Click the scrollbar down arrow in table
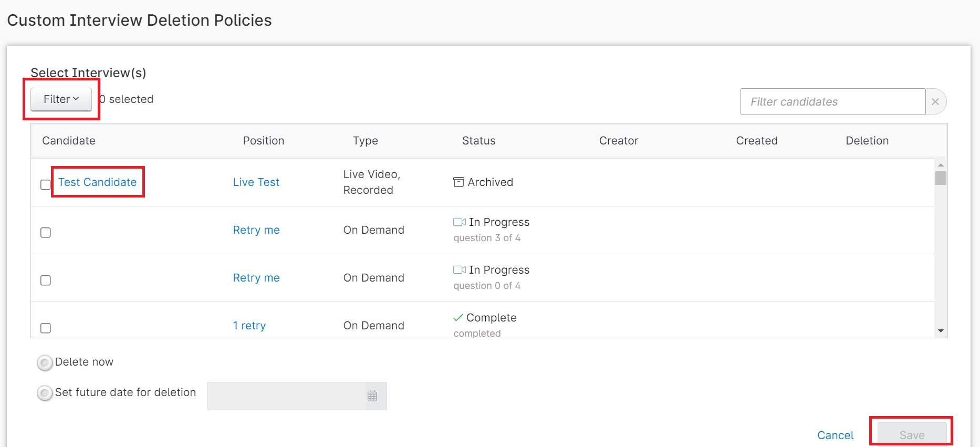Screen dimensions: 980x447 pos(941,331)
